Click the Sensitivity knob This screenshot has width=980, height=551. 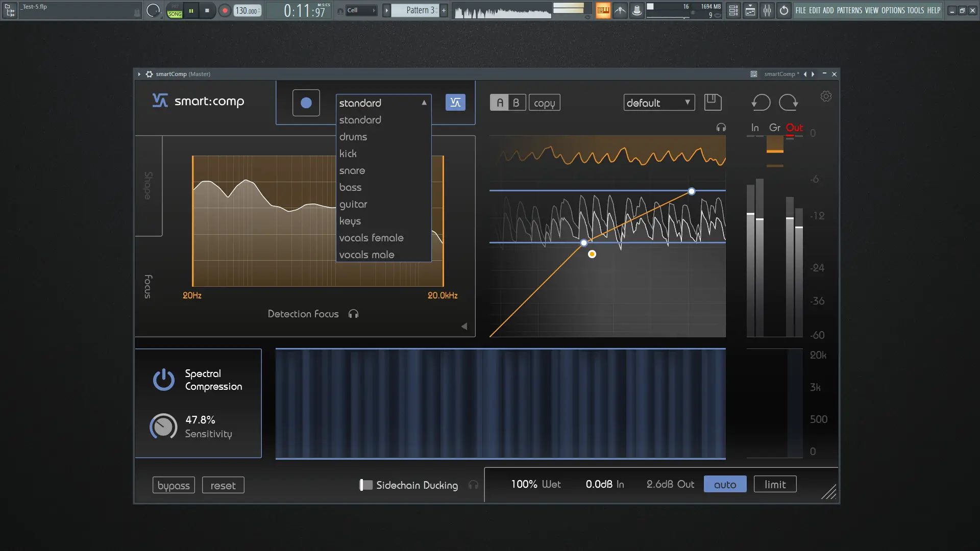point(163,427)
